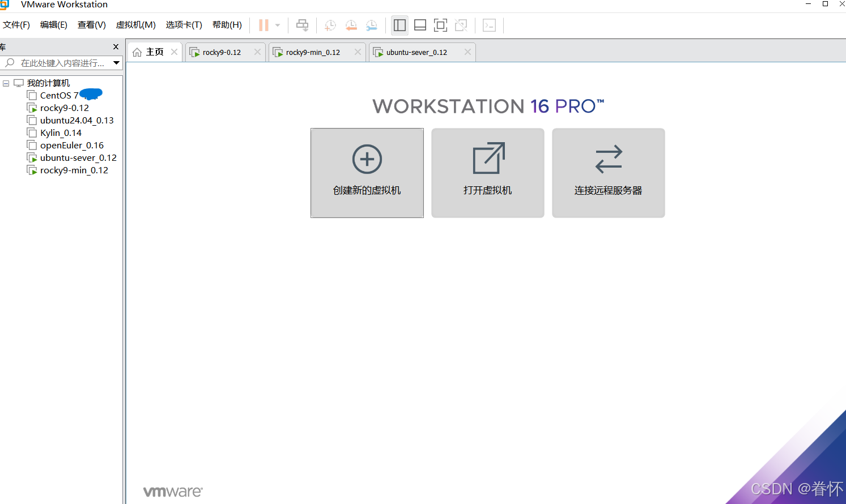Toggle the library sidebar view icon
Screen dimensions: 846x504
coord(399,25)
